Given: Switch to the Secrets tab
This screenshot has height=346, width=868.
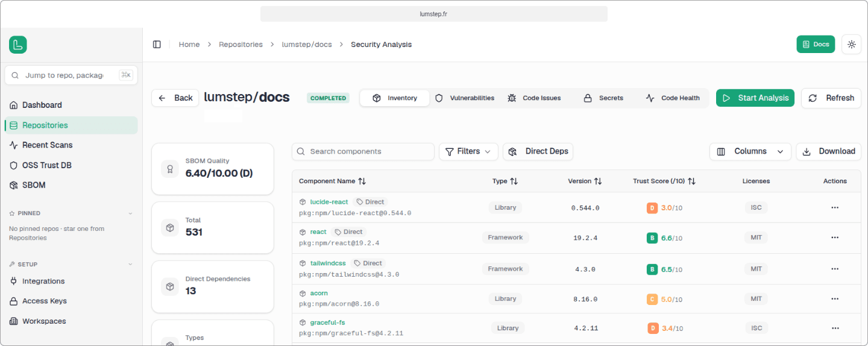Looking at the screenshot, I should 603,98.
